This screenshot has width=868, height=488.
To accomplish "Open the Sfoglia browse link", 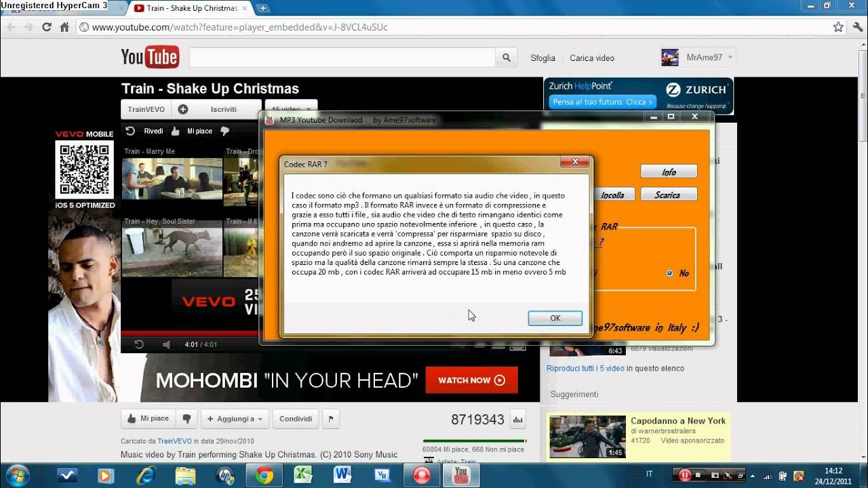I will click(x=542, y=58).
